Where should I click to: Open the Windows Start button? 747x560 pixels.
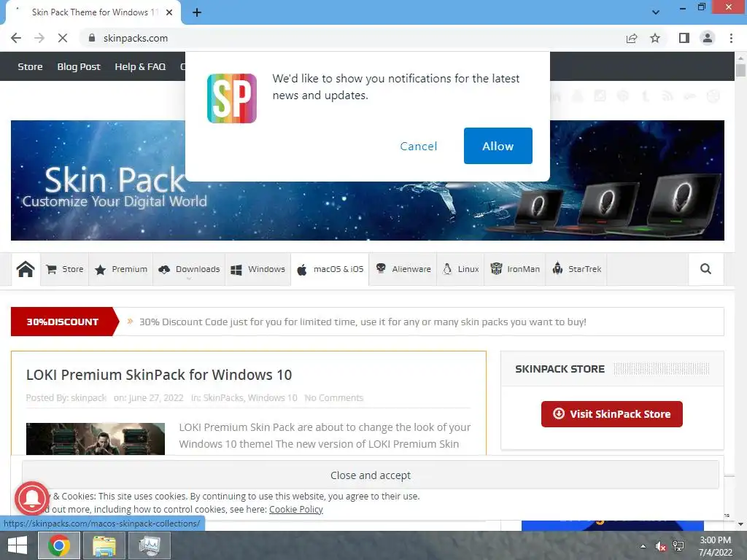click(18, 545)
